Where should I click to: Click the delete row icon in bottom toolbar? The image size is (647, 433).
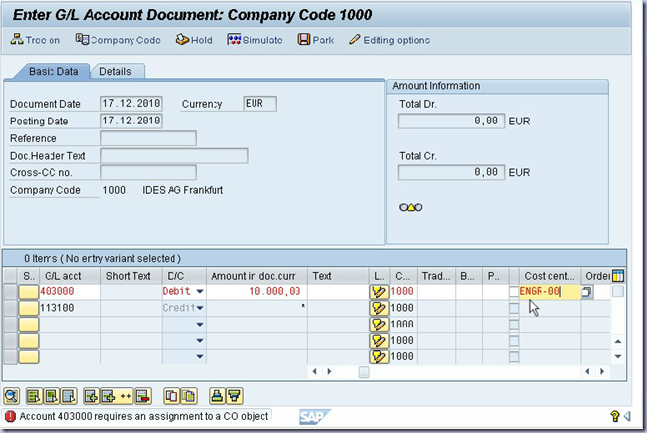[x=142, y=396]
